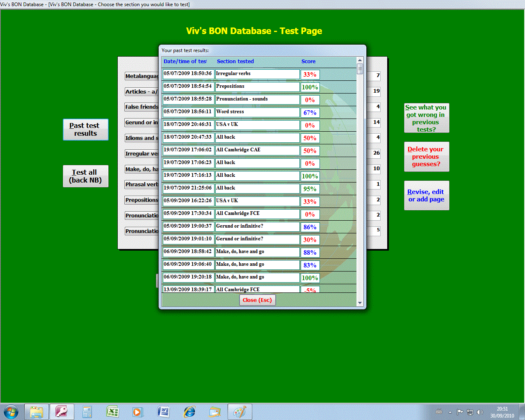Close the past test results popup
The width and height of the screenshot is (525, 420).
coord(257,300)
